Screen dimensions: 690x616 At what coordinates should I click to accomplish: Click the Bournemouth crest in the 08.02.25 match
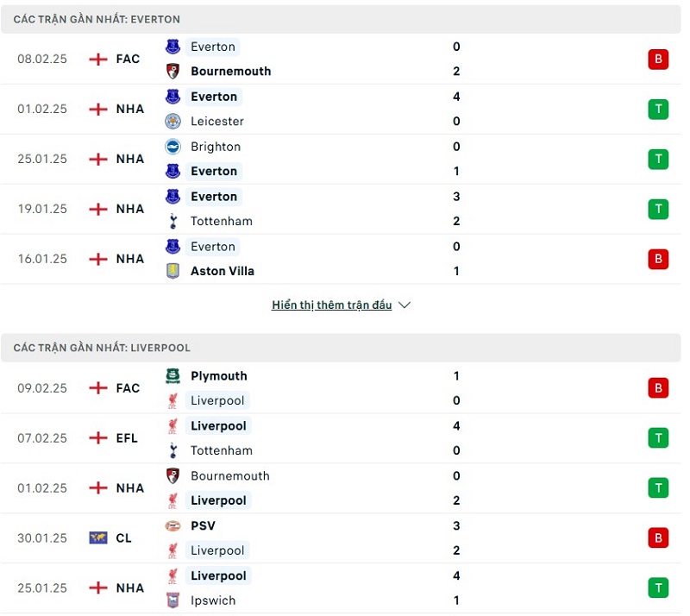[172, 71]
